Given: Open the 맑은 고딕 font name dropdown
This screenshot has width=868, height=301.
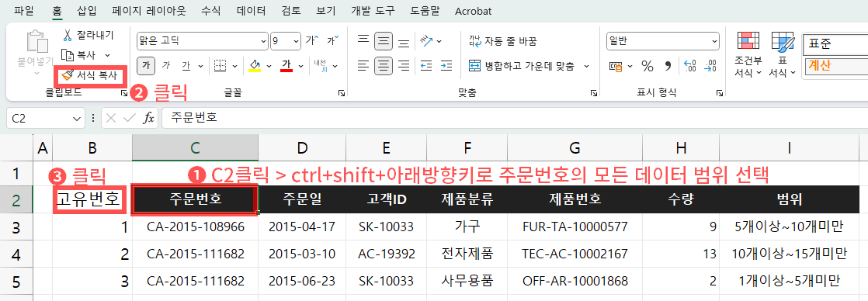Looking at the screenshot, I should point(262,40).
